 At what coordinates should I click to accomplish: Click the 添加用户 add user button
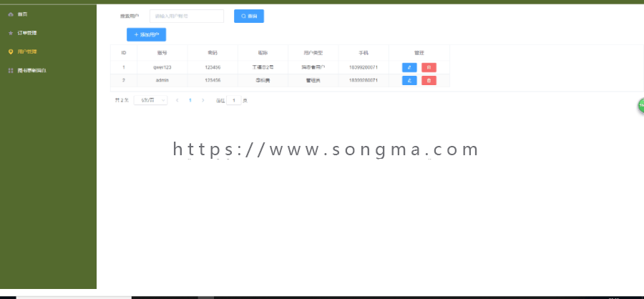146,35
